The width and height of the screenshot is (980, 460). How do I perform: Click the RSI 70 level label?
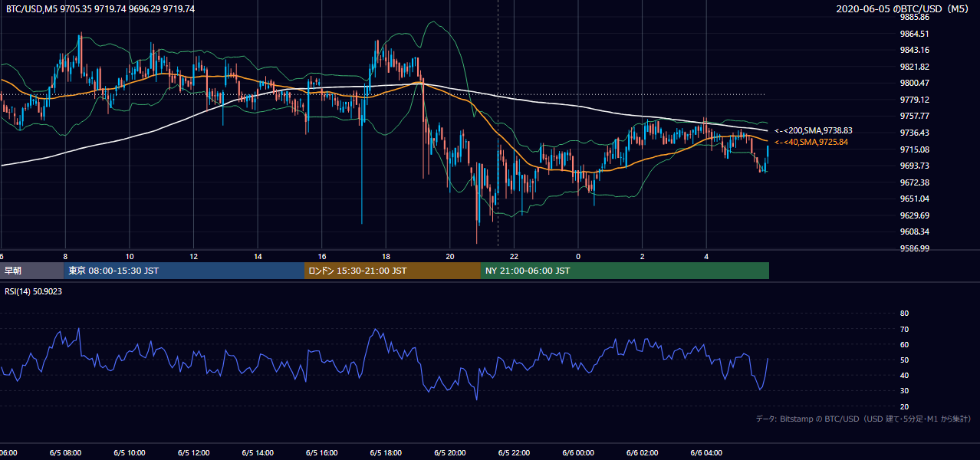click(904, 329)
